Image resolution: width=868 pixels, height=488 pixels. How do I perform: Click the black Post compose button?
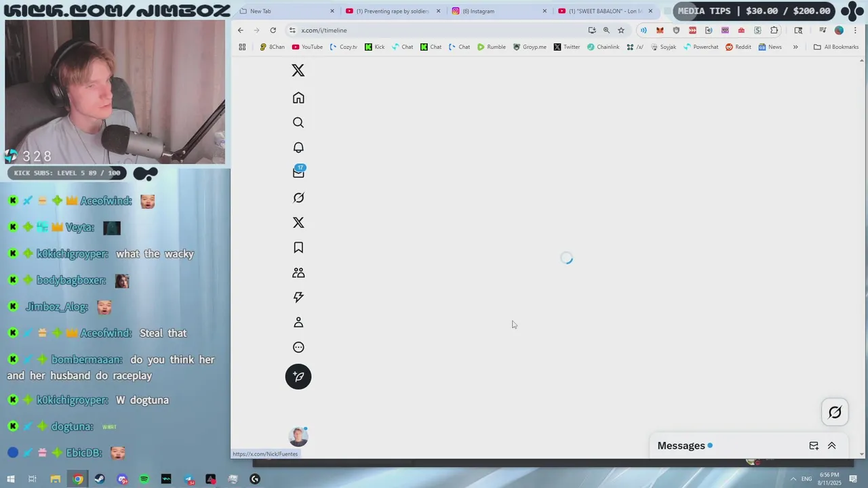pyautogui.click(x=298, y=377)
